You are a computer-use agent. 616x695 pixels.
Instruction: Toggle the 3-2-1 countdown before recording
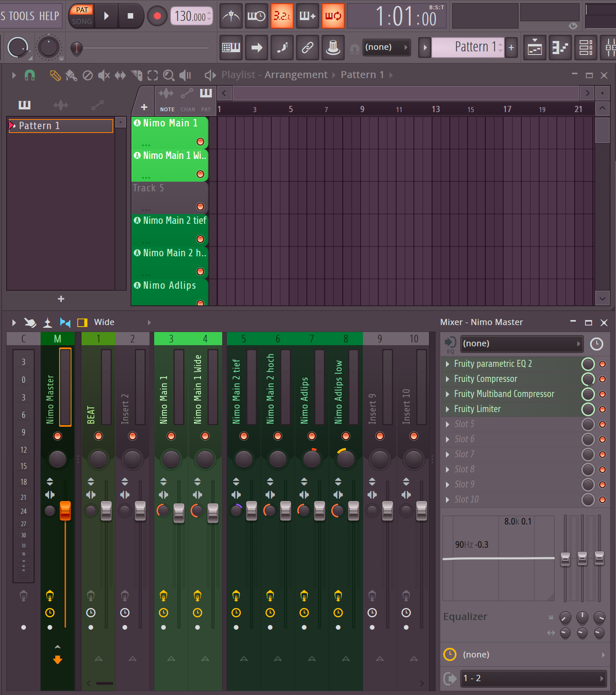tap(282, 16)
